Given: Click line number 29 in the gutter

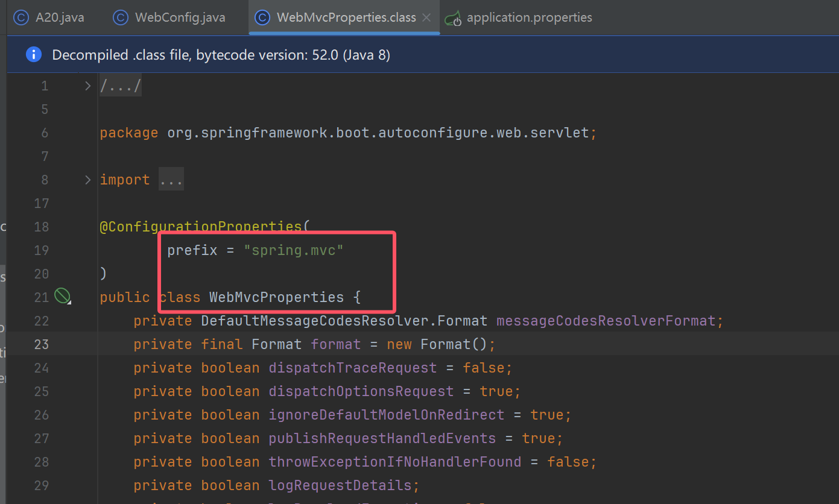Looking at the screenshot, I should 42,485.
